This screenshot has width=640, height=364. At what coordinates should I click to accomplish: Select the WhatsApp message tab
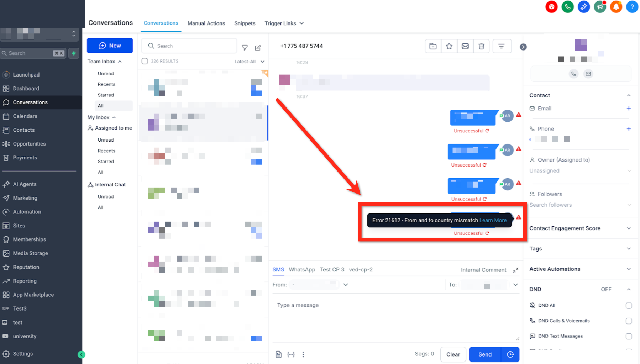point(302,270)
